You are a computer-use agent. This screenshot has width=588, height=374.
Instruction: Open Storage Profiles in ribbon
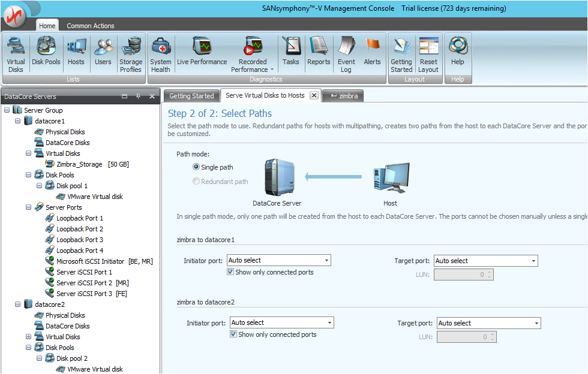point(131,55)
